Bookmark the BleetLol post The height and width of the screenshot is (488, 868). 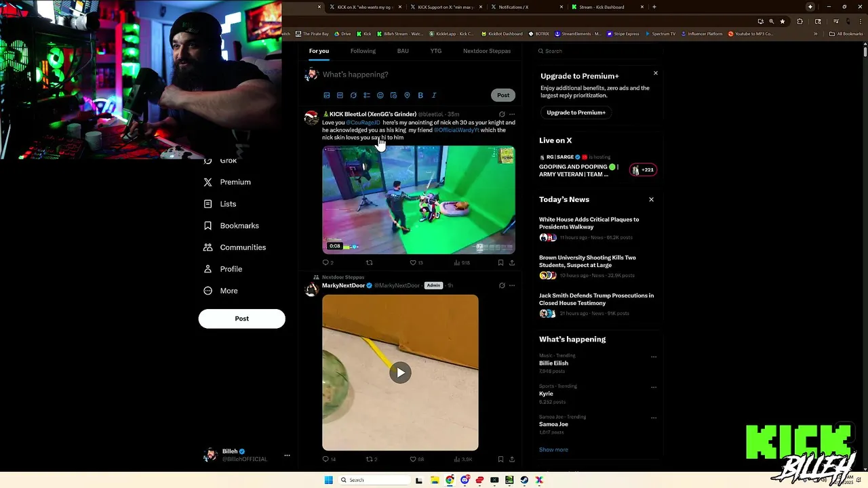(x=500, y=263)
